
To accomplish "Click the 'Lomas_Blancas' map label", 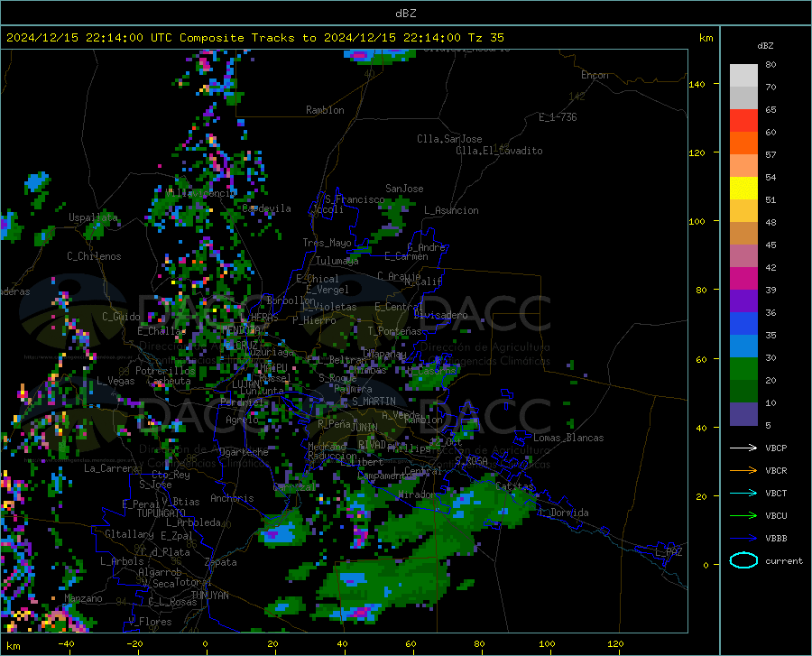I will pyautogui.click(x=568, y=438).
